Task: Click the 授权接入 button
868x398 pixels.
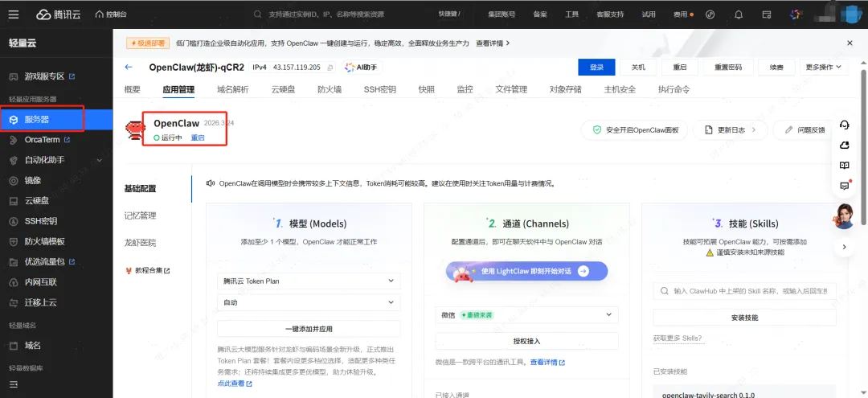Action: (x=526, y=341)
